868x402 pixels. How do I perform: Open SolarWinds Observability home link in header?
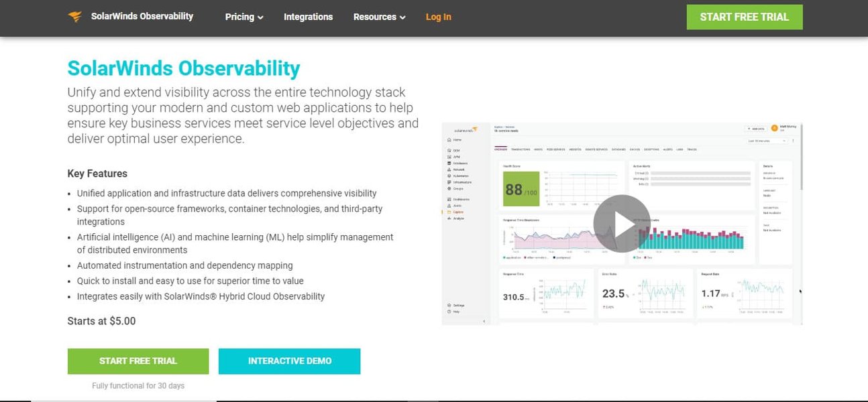pyautogui.click(x=142, y=16)
